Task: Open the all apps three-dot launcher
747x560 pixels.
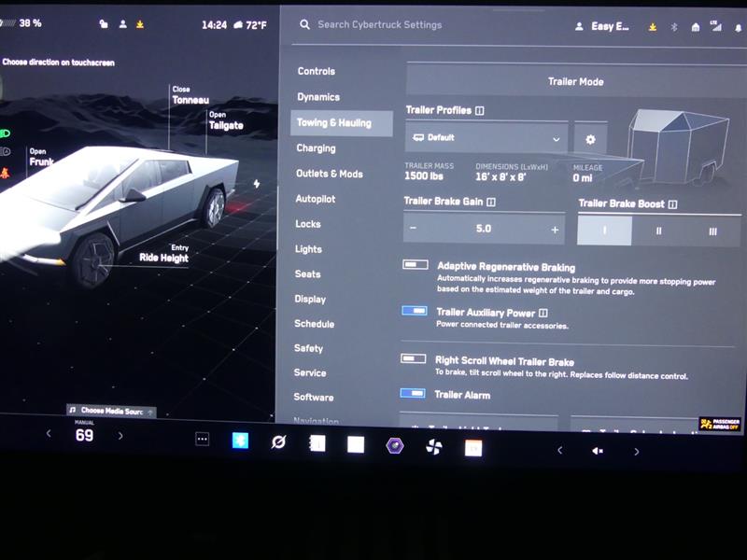Action: point(202,439)
